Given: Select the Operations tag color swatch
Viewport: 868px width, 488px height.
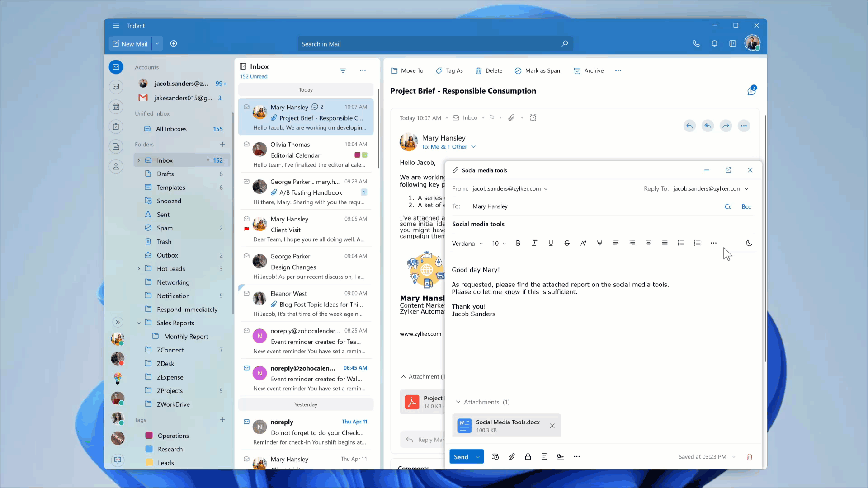Looking at the screenshot, I should coord(149,436).
